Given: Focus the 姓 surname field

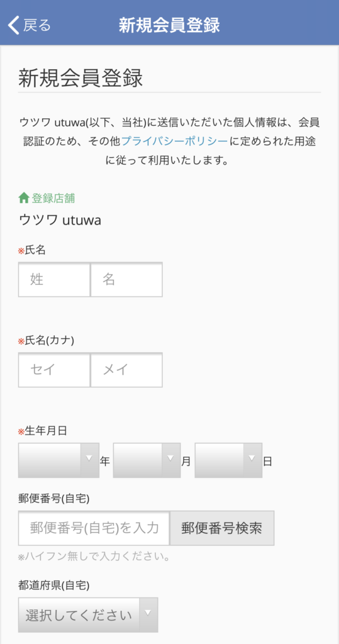Looking at the screenshot, I should [x=54, y=279].
